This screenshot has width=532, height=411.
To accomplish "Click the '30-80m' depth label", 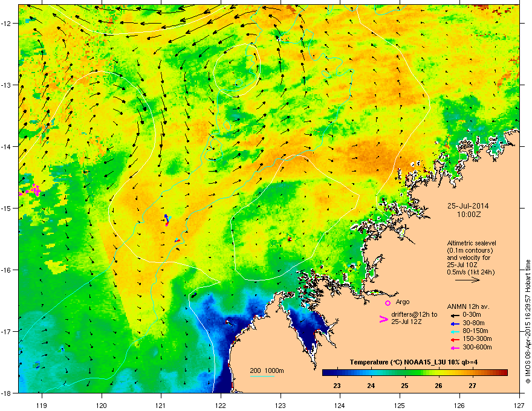I will (x=473, y=323).
